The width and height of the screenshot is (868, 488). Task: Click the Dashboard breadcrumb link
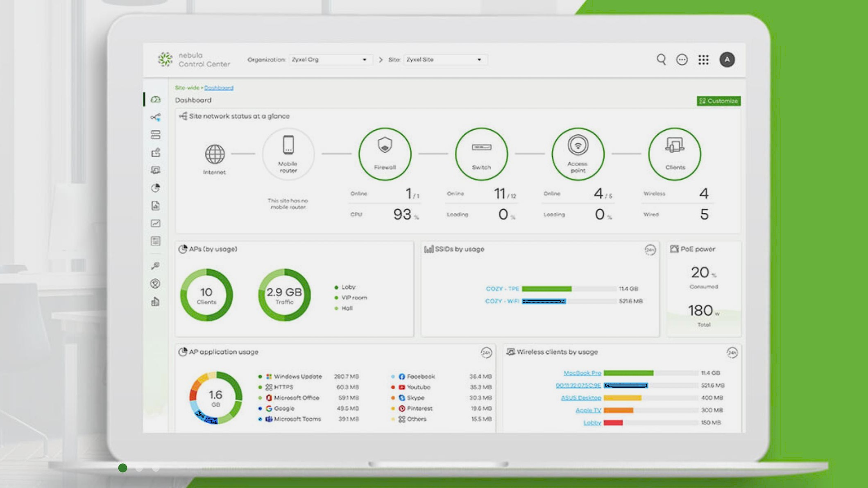(x=219, y=88)
